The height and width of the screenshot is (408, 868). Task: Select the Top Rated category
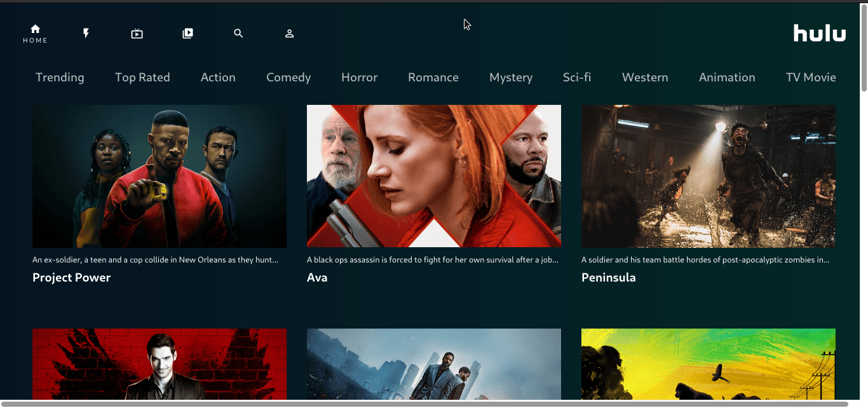pyautogui.click(x=142, y=78)
